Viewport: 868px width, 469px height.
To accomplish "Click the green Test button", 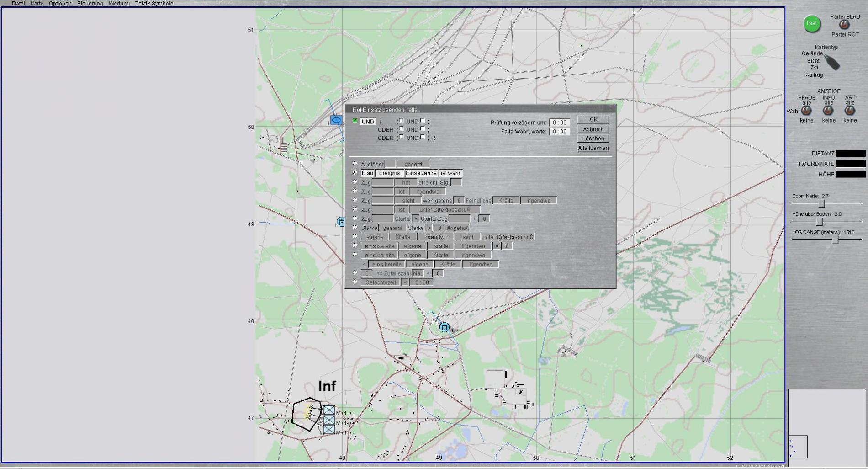I will (x=811, y=24).
